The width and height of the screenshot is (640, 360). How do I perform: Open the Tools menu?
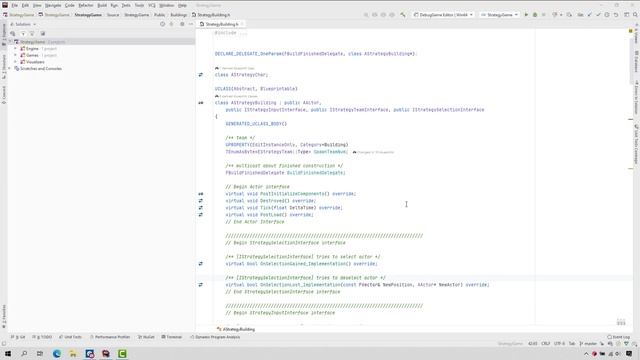tap(139, 5)
